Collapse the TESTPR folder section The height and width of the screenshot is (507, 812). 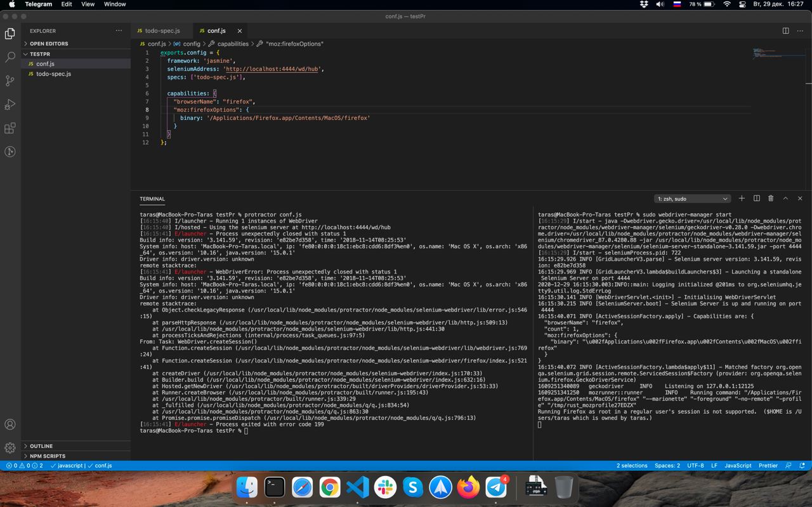coord(76,54)
